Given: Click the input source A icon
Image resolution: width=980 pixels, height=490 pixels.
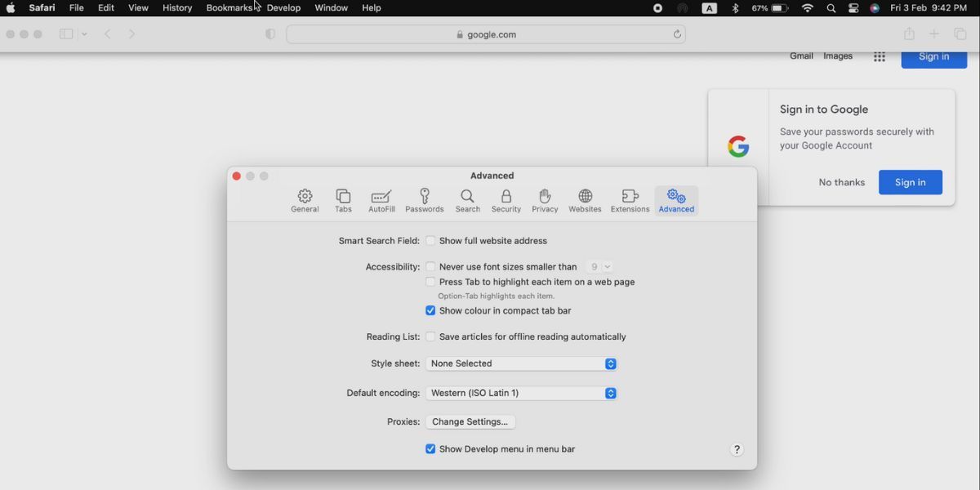Looking at the screenshot, I should (709, 8).
